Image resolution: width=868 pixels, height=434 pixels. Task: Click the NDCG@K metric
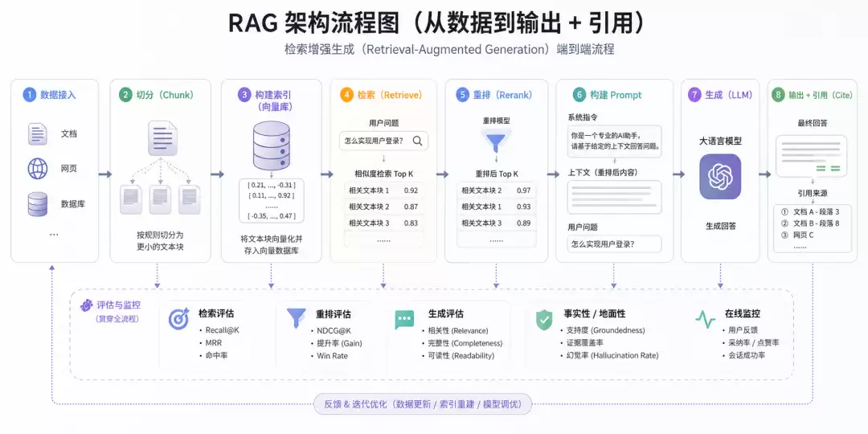tap(332, 330)
